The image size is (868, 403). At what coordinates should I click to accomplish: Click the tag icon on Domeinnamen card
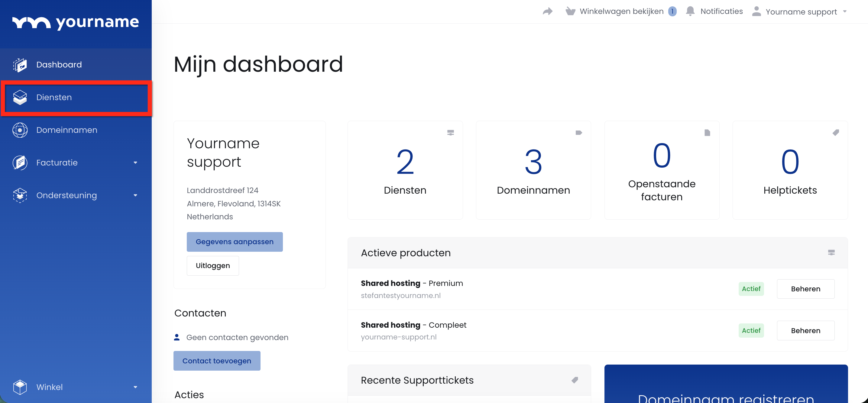[578, 133]
